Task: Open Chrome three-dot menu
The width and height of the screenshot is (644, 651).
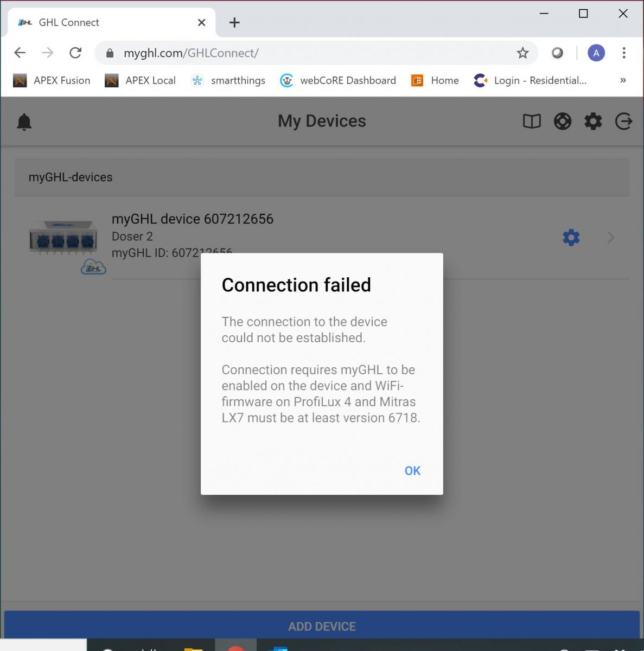Action: coord(624,53)
